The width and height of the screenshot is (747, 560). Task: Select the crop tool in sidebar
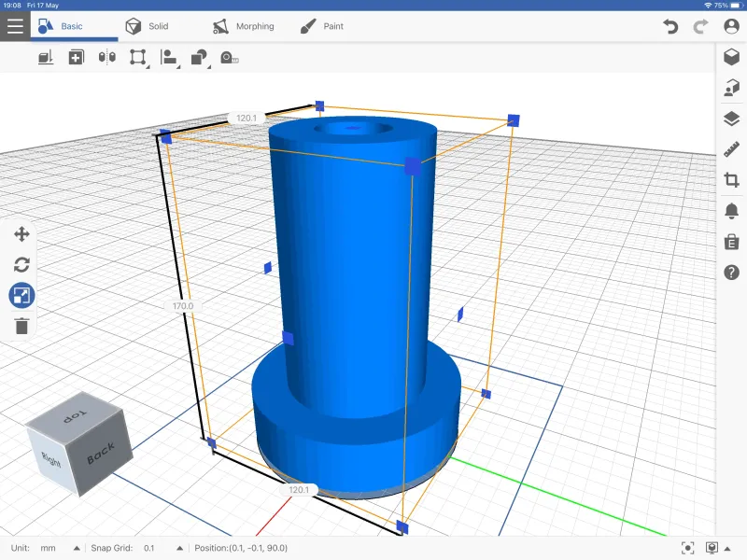(731, 180)
